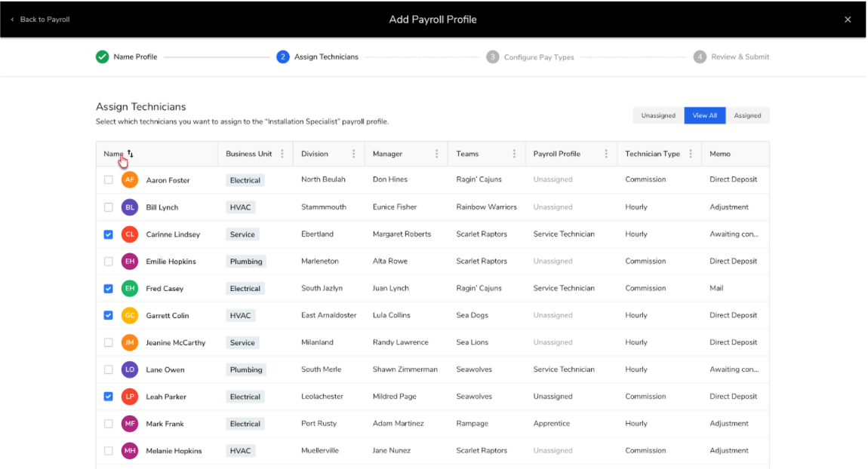Select Mark Frank's checkbox
Image resolution: width=868 pixels, height=469 pixels.
click(x=109, y=424)
